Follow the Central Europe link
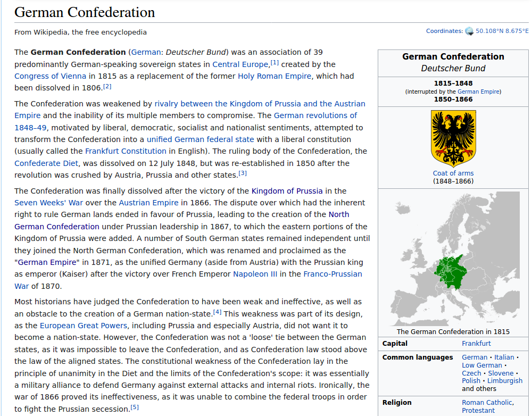Image resolution: width=532 pixels, height=416 pixels. tap(240, 64)
